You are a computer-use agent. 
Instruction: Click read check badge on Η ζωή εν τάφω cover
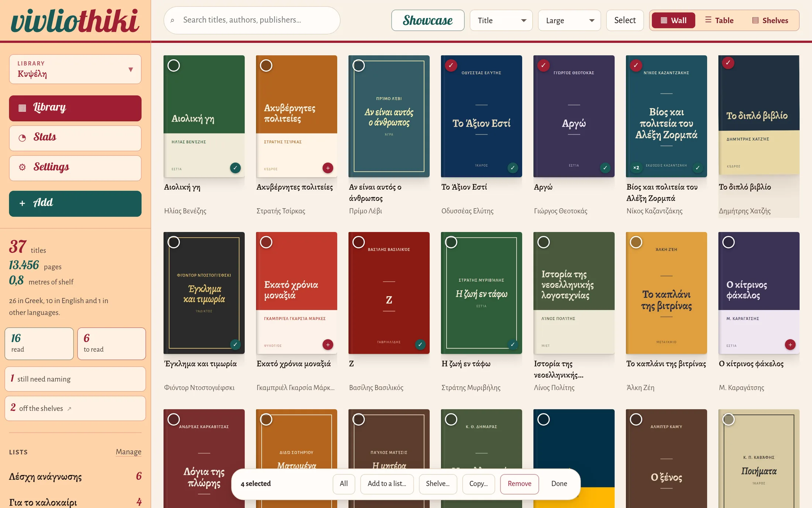tap(513, 344)
